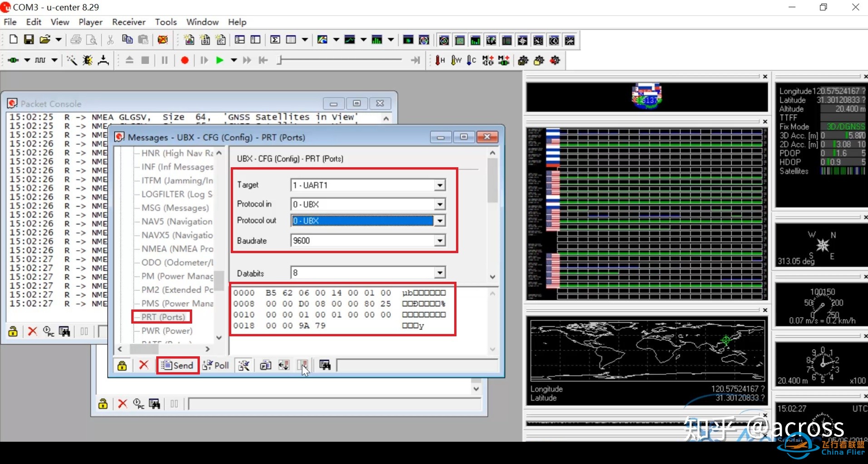Click the Sigma statistics view icon
Screen dimensions: 868x464
pyautogui.click(x=275, y=40)
